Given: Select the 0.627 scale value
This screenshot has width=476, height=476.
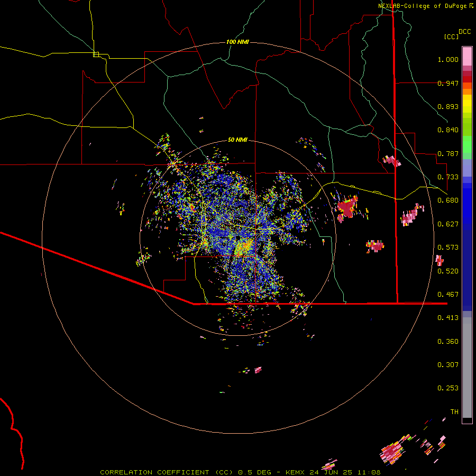Looking at the screenshot, I should pyautogui.click(x=448, y=224).
